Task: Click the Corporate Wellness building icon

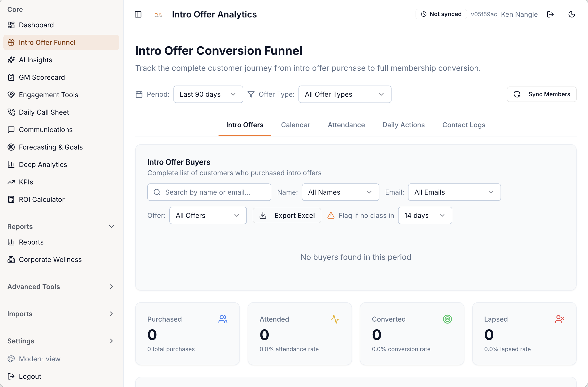Action: (11, 260)
